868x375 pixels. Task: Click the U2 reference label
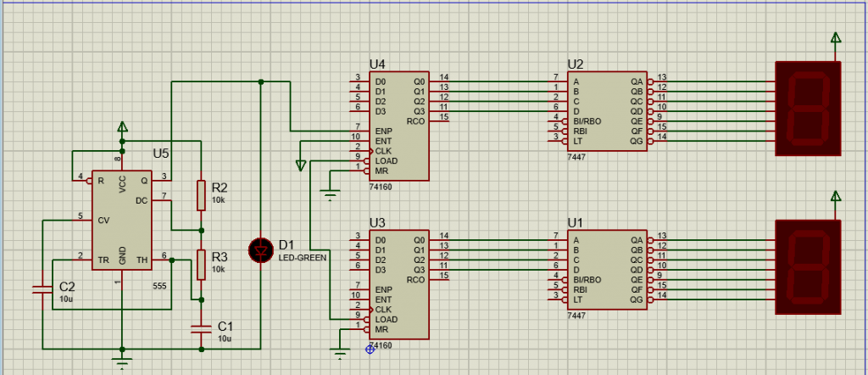coord(576,64)
